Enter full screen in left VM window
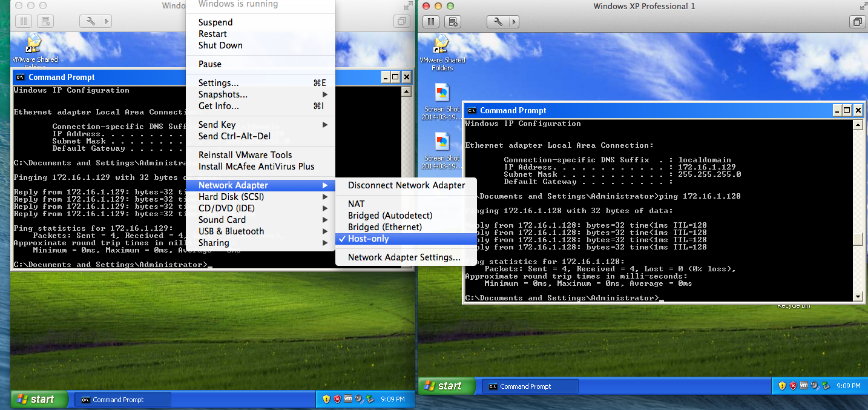This screenshot has height=410, width=868. (x=408, y=5)
